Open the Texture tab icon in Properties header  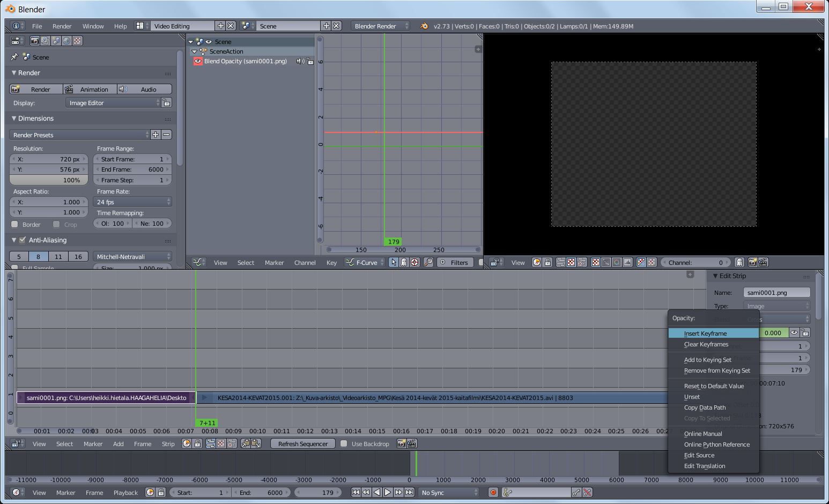77,41
